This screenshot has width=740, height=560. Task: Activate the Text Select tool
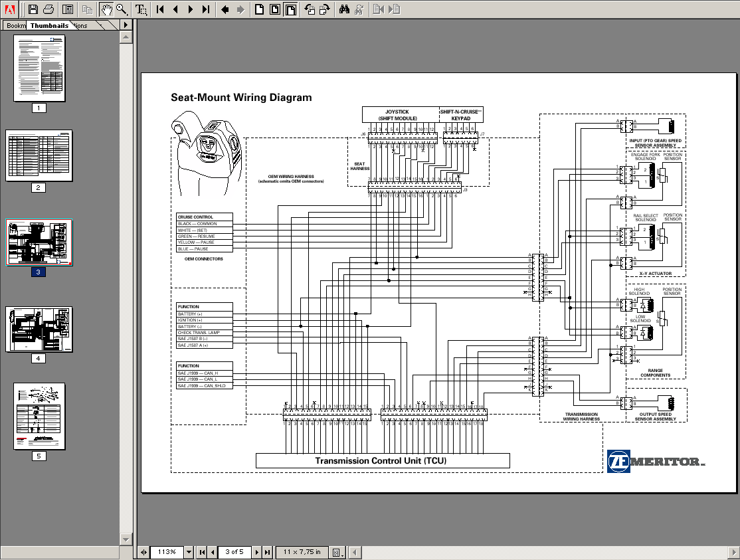pyautogui.click(x=141, y=9)
